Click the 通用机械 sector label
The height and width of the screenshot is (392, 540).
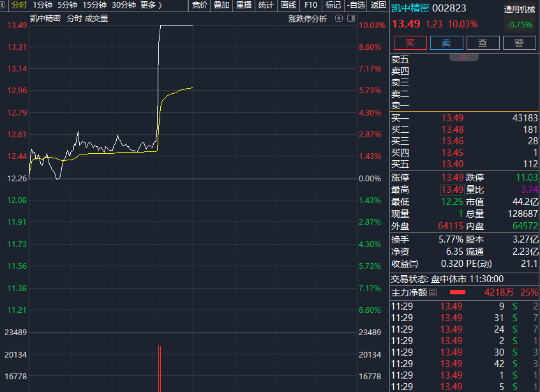(520, 10)
